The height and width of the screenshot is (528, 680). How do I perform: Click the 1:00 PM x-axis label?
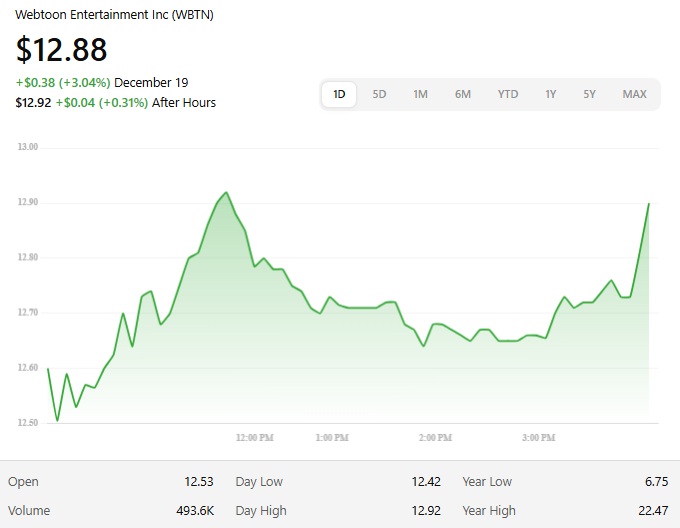pyautogui.click(x=332, y=437)
